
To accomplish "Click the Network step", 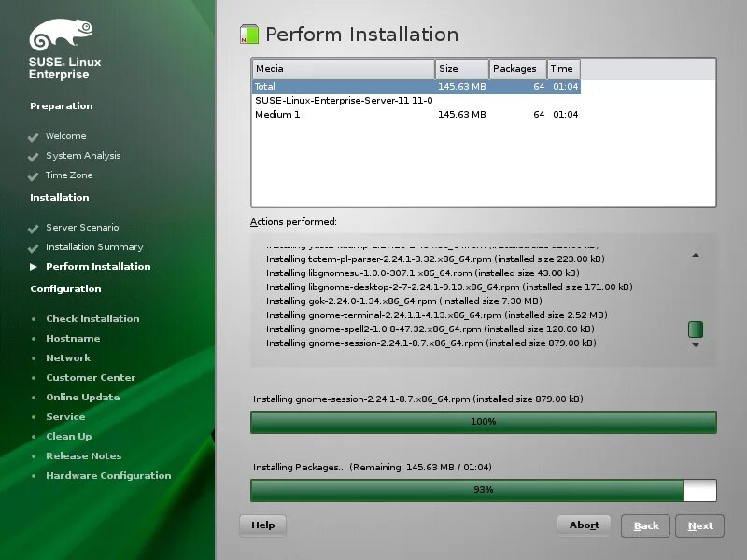I will coord(68,357).
